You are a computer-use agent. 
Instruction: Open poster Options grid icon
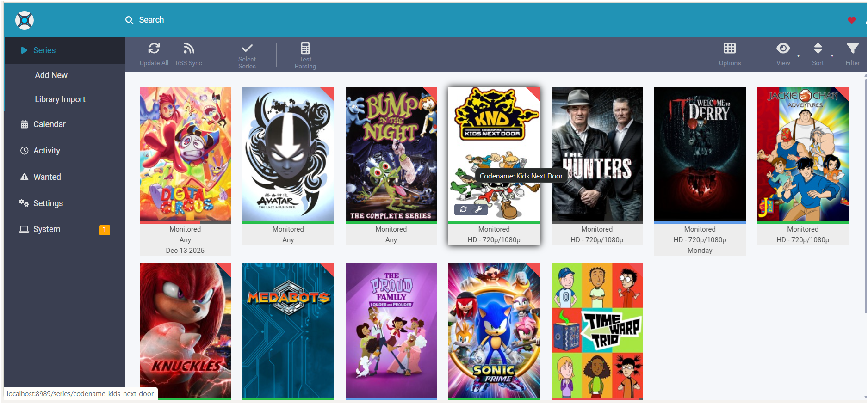730,48
